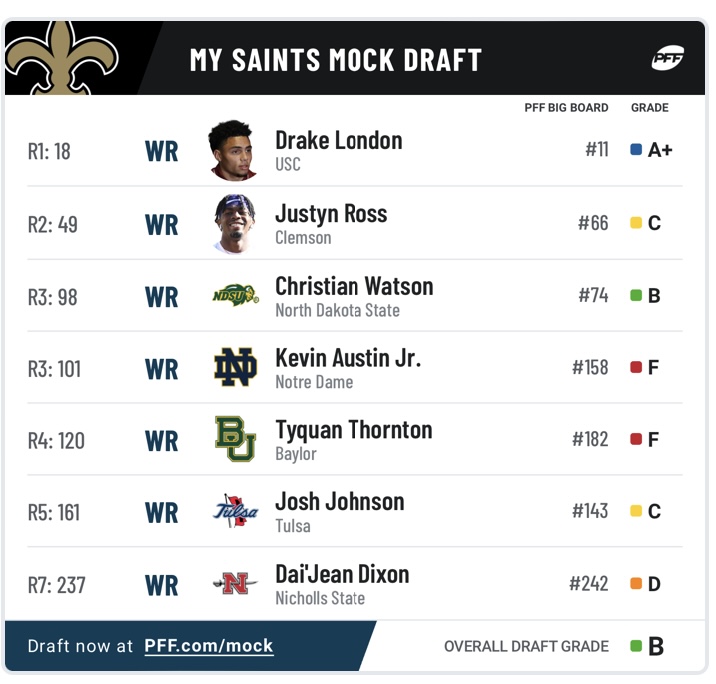
Task: Click the PFF football logo
Action: point(667,58)
